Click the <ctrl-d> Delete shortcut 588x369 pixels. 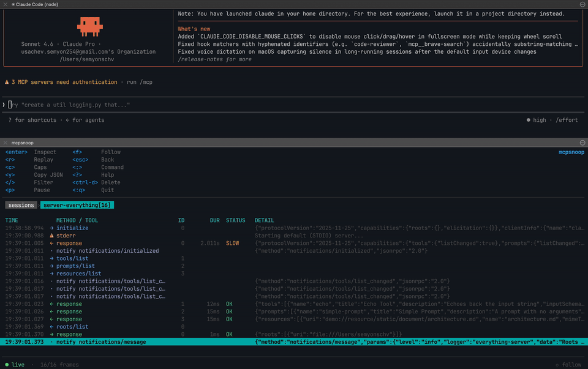pos(96,182)
